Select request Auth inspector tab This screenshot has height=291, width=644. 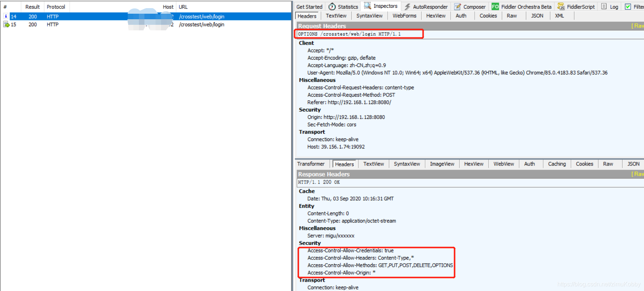coord(461,16)
